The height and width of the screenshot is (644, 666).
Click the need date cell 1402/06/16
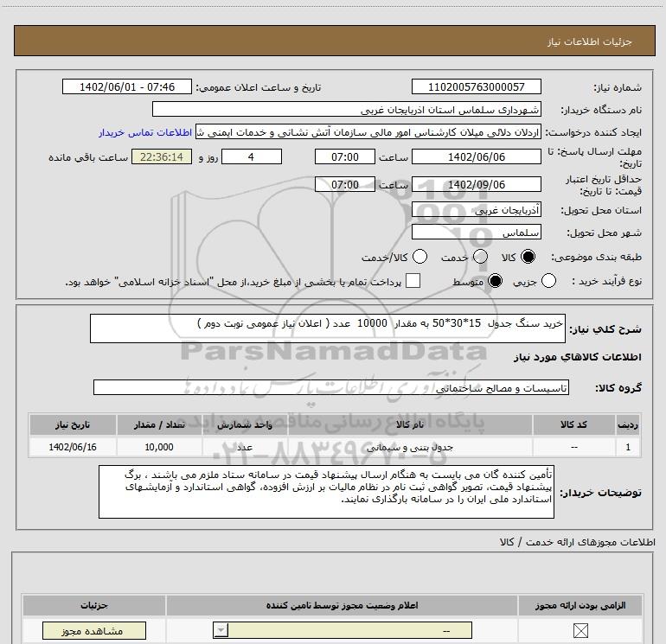(x=73, y=447)
